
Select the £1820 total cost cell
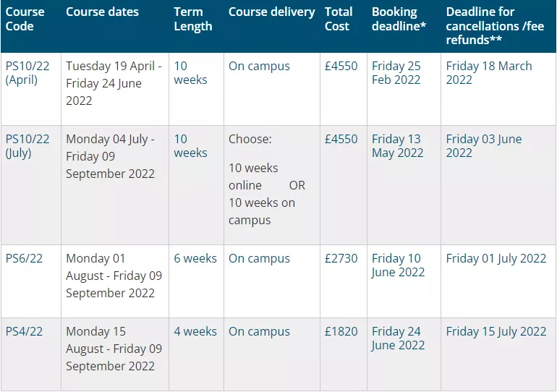tap(341, 332)
